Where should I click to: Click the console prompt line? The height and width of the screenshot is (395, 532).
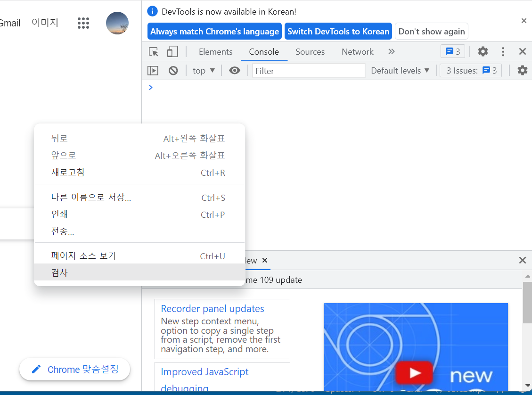click(336, 88)
